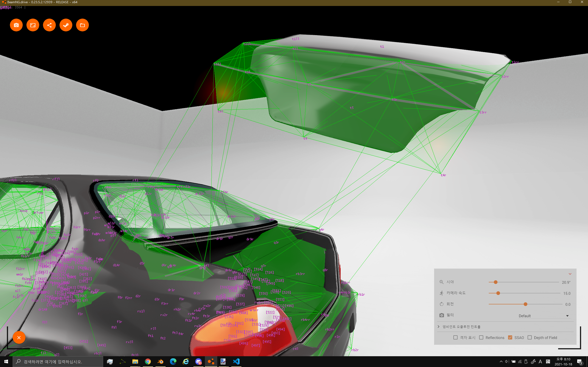Disable the SSAO checkbox
This screenshot has width=588, height=367.
510,337
